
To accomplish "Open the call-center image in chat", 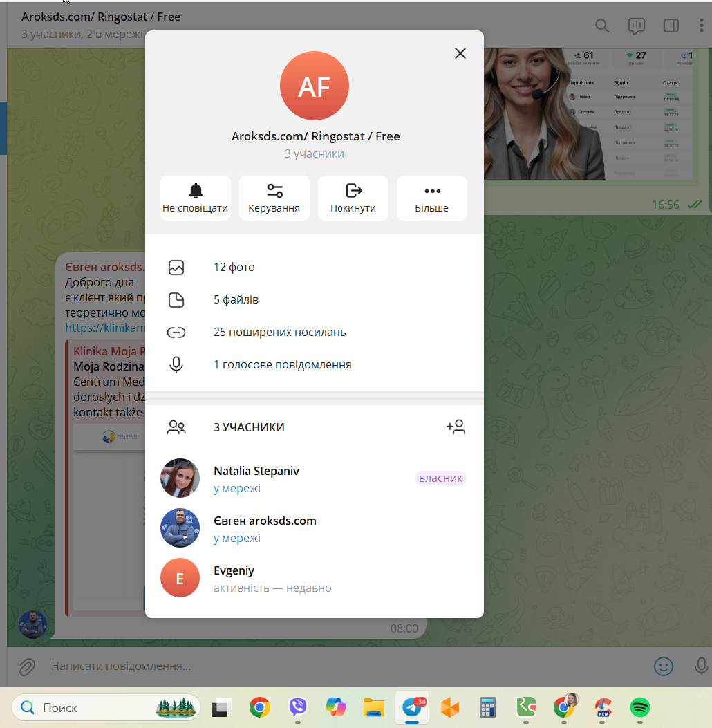I will click(x=588, y=114).
